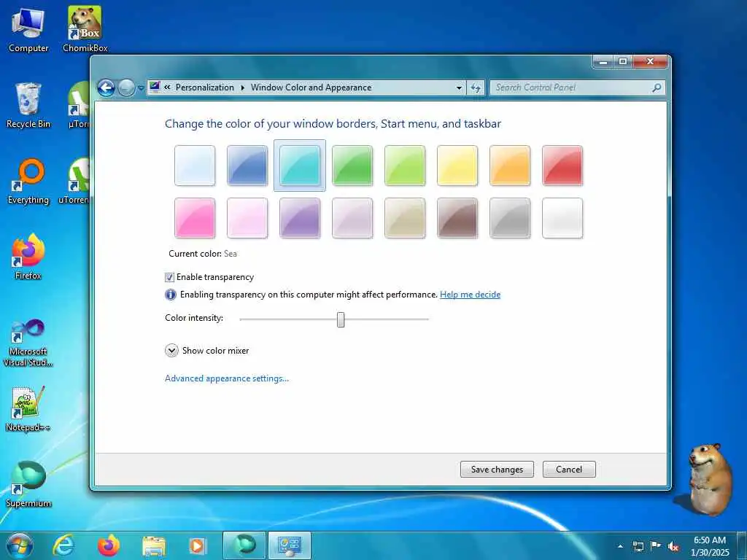Click the Show desktop strip
The height and width of the screenshot is (560, 747).
(742, 545)
